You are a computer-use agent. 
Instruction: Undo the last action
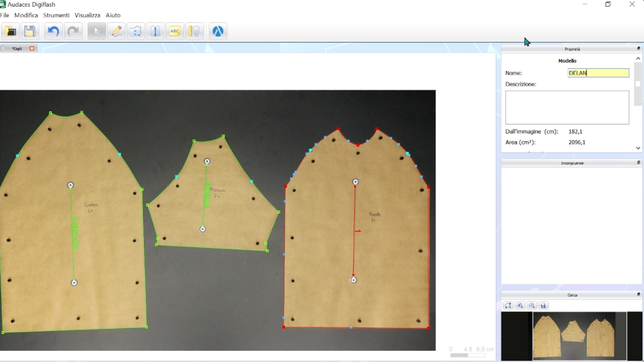click(53, 31)
